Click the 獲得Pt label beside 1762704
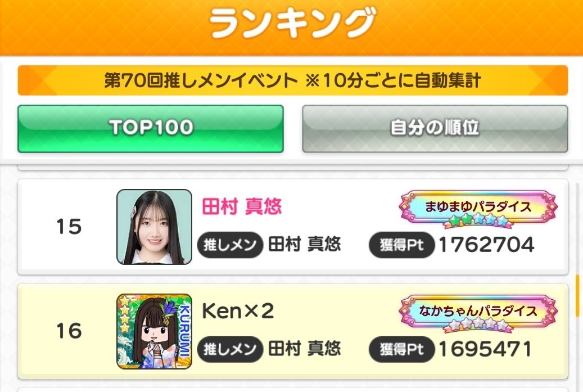 (401, 245)
